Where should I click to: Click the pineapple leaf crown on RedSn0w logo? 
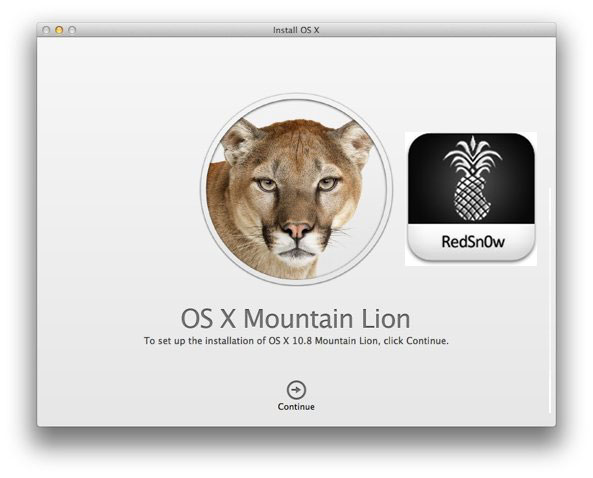(x=472, y=157)
